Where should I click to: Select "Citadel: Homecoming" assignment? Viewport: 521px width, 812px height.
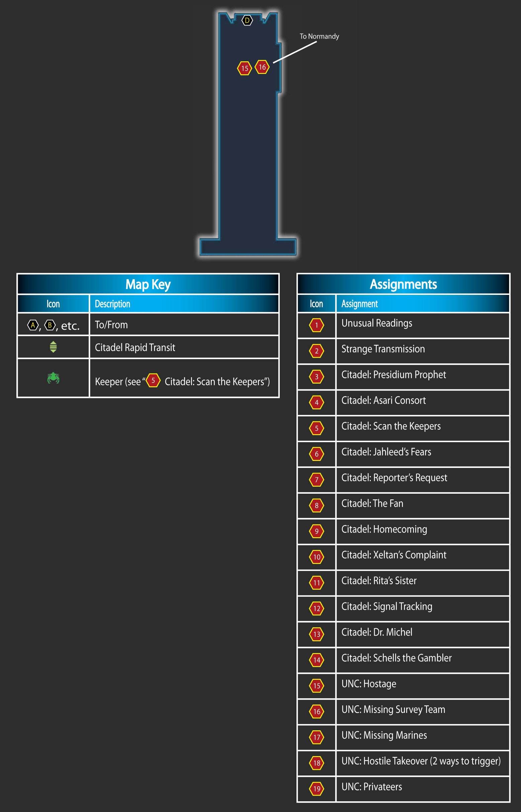pyautogui.click(x=384, y=530)
